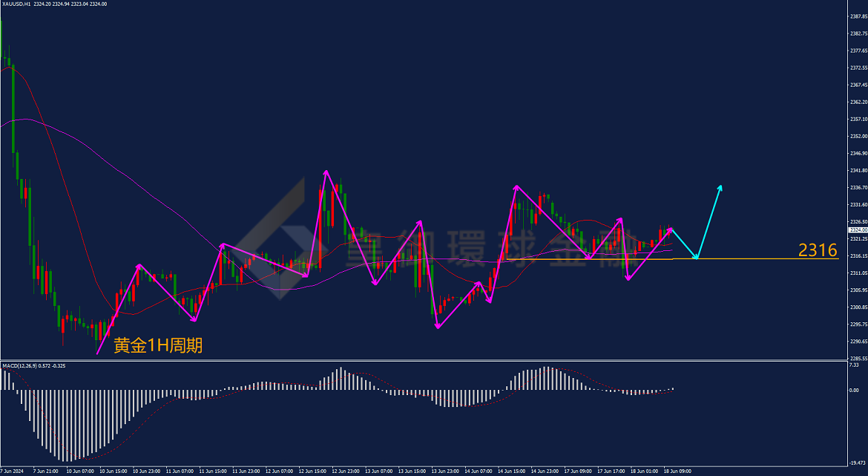Select the magenta arrow peak on 12 Jun
Screen dimensions: 868x476
click(x=326, y=172)
